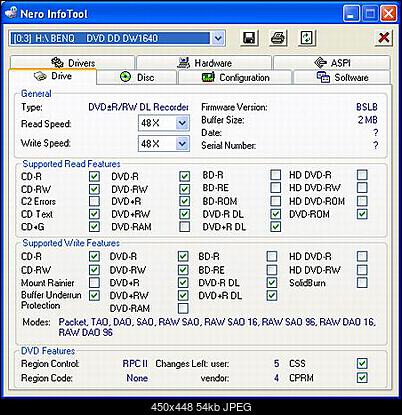
Task: Open the Disc tab
Action: [x=137, y=77]
